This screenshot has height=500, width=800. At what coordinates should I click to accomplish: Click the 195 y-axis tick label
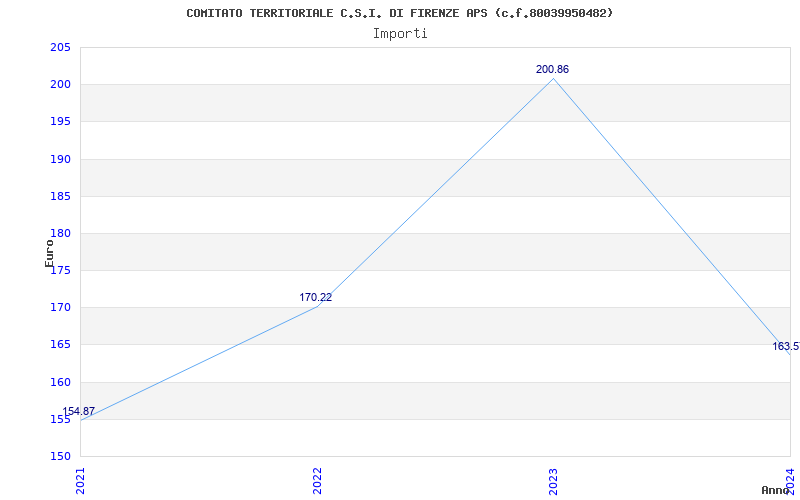[x=60, y=122]
